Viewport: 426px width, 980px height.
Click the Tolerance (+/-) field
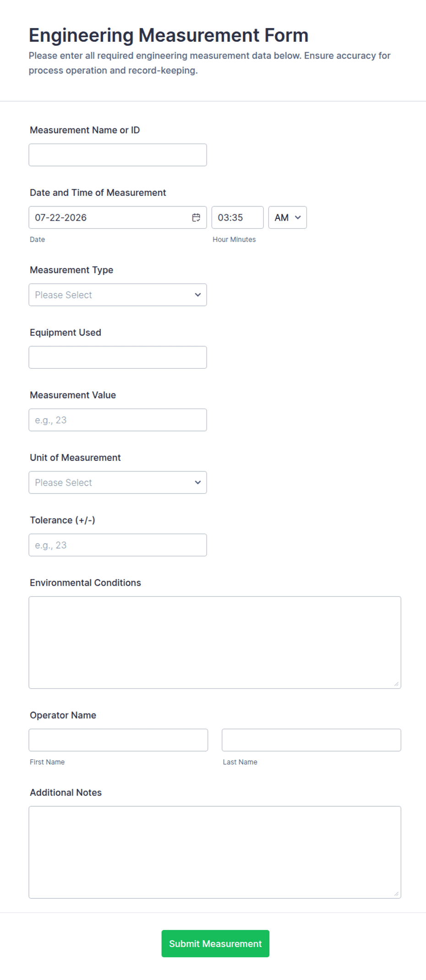pos(118,545)
